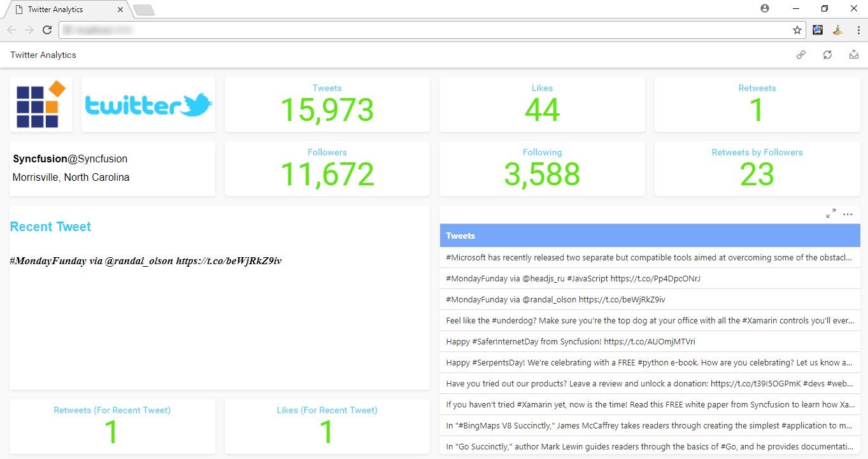The image size is (868, 459).
Task: Select the 'Happy #SerpentsDay' tweet row
Action: click(650, 362)
